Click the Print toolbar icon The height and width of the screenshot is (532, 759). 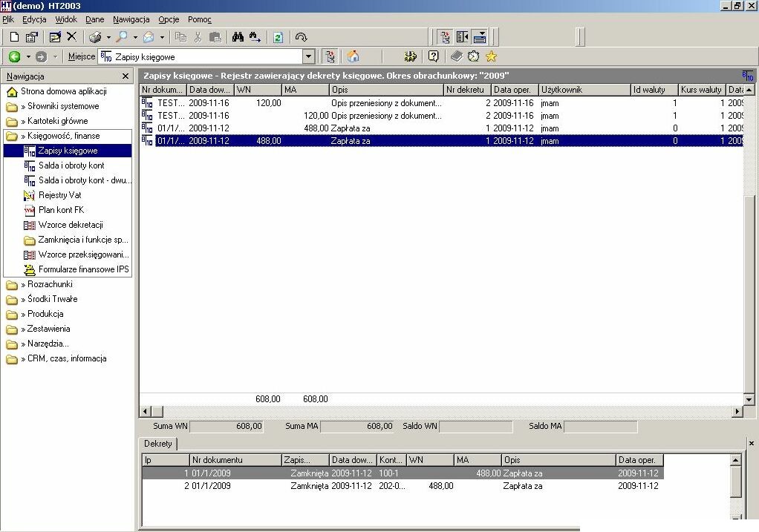point(95,37)
